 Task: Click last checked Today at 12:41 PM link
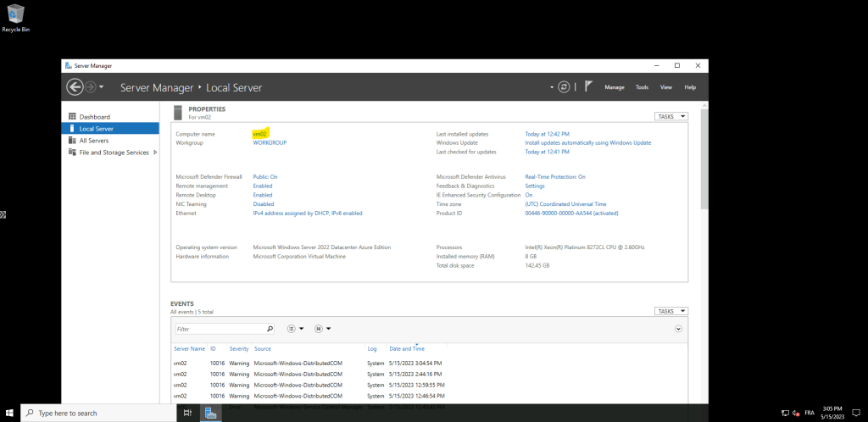[547, 152]
